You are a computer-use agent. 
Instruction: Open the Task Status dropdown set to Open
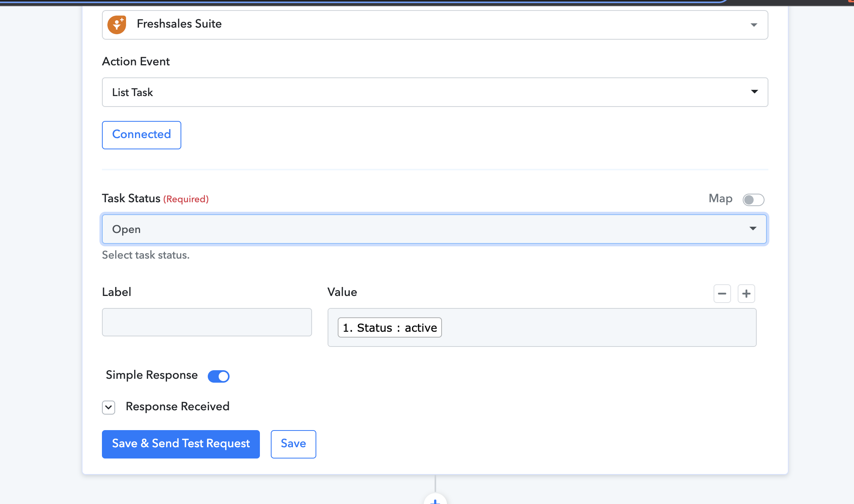[434, 229]
